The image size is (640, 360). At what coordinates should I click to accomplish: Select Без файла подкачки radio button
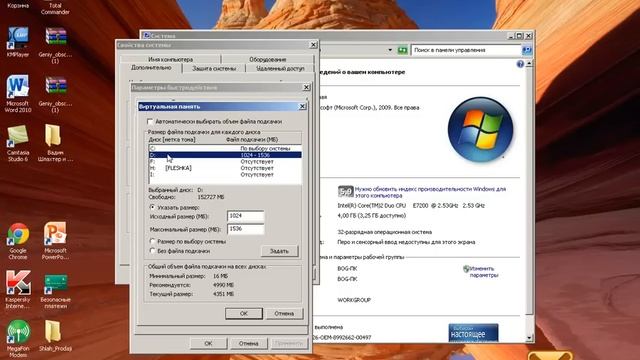[152, 251]
